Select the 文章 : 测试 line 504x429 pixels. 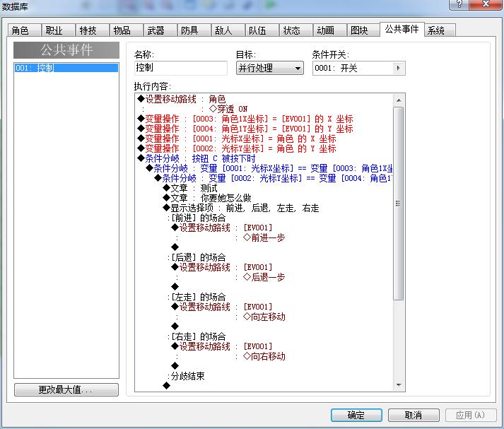[x=190, y=188]
